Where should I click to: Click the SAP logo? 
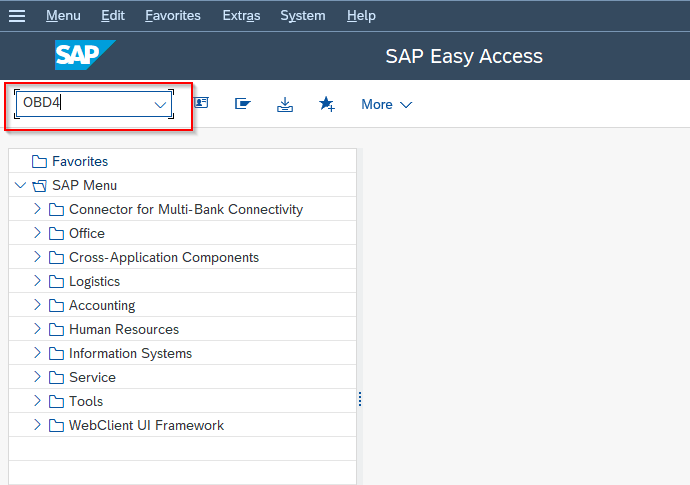[85, 55]
